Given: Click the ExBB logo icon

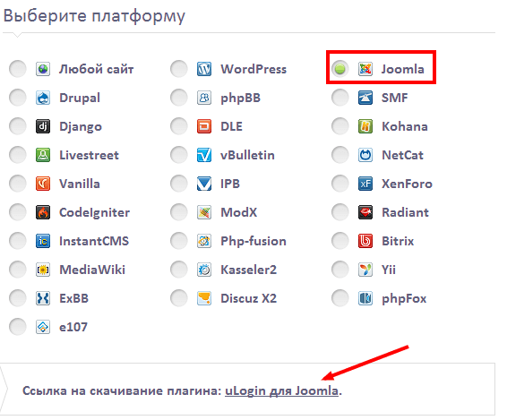Looking at the screenshot, I should coord(43,298).
